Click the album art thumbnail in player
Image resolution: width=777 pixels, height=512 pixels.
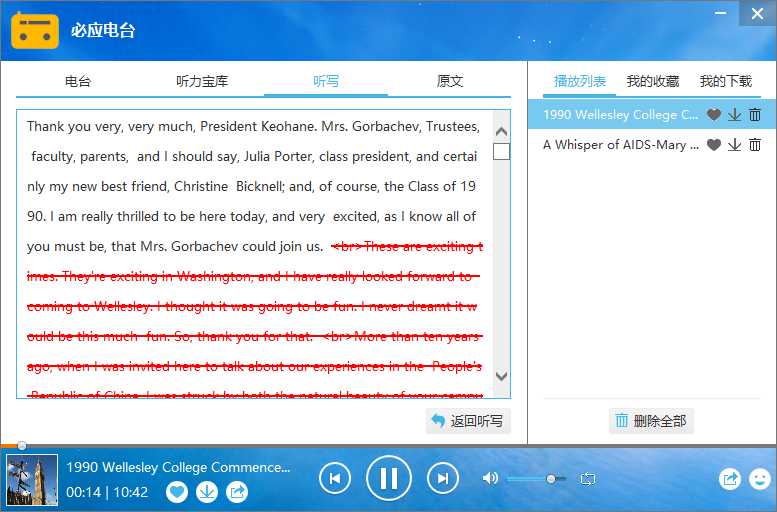[32, 480]
